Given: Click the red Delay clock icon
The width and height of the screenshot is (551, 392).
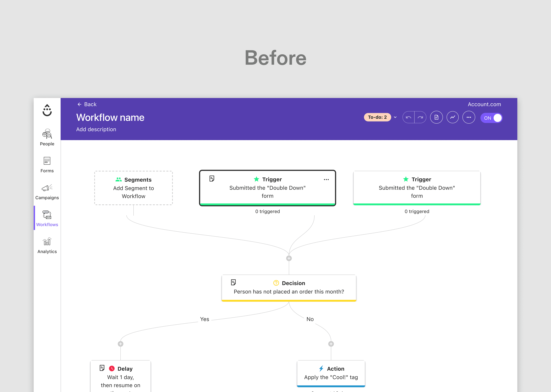Looking at the screenshot, I should tap(112, 368).
